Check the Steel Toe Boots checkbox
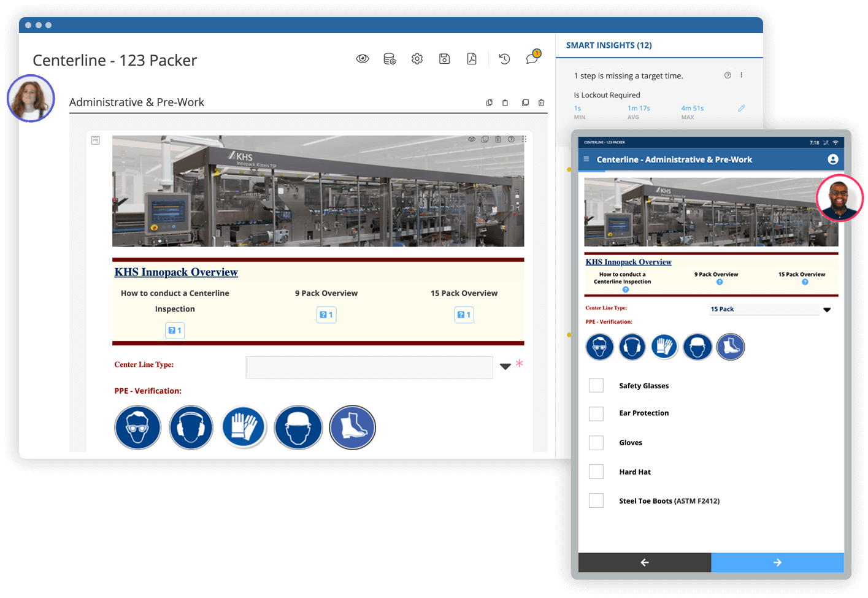Screen dimensions: 868x598 (x=596, y=500)
